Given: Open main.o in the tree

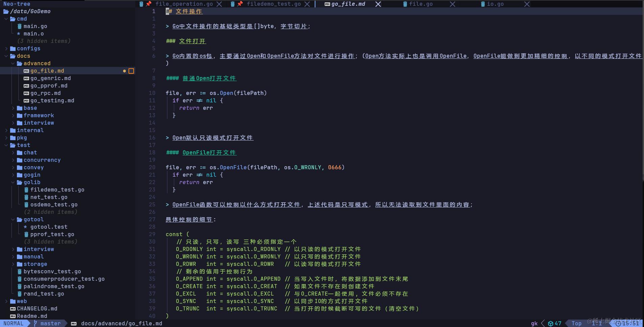Looking at the screenshot, I should coord(33,34).
